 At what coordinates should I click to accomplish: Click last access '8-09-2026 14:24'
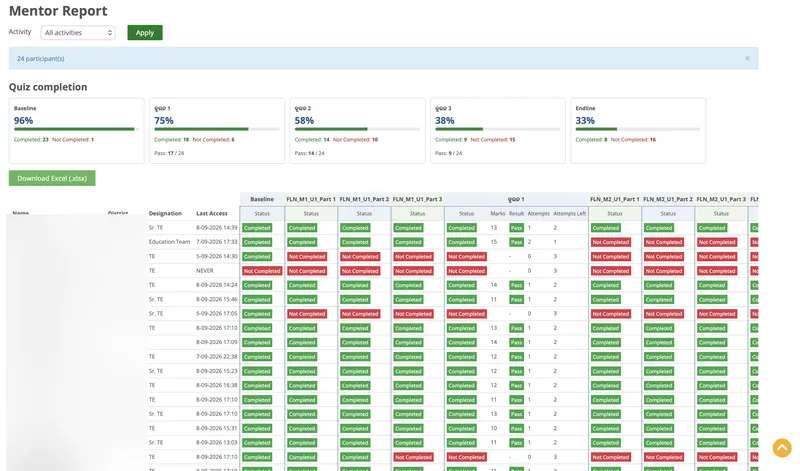tap(216, 285)
